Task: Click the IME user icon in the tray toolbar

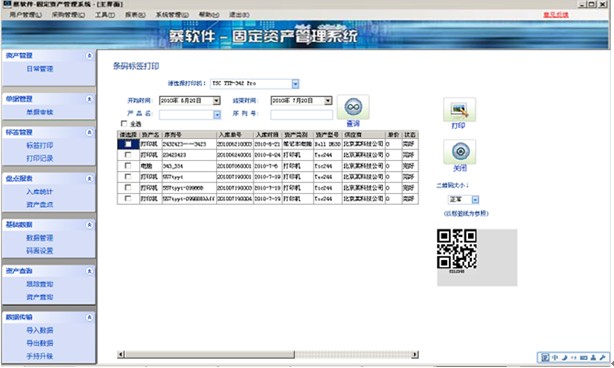Action: pos(593,357)
